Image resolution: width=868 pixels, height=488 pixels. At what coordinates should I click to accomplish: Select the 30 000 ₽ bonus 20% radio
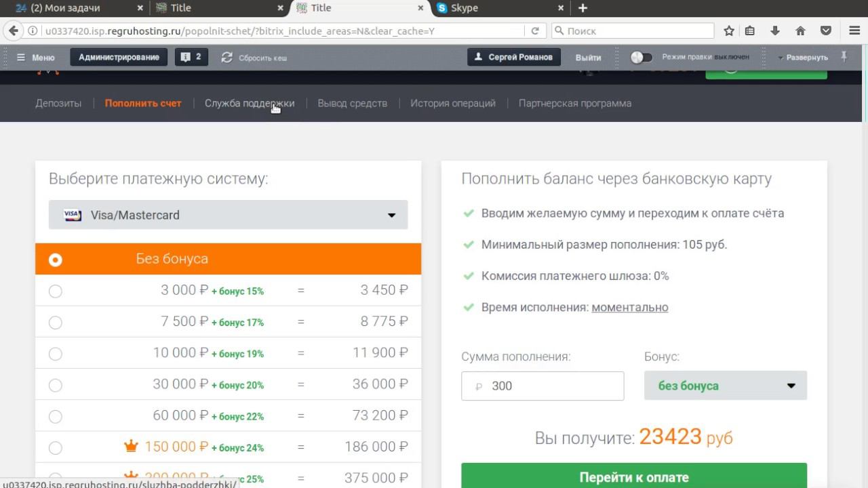[56, 385]
